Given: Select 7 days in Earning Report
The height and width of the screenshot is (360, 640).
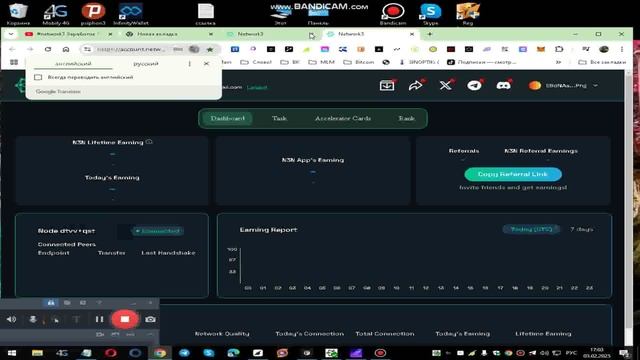Looking at the screenshot, I should point(582,229).
